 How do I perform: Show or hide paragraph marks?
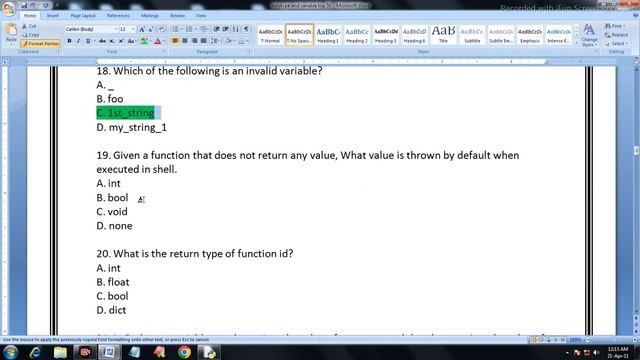[246, 29]
